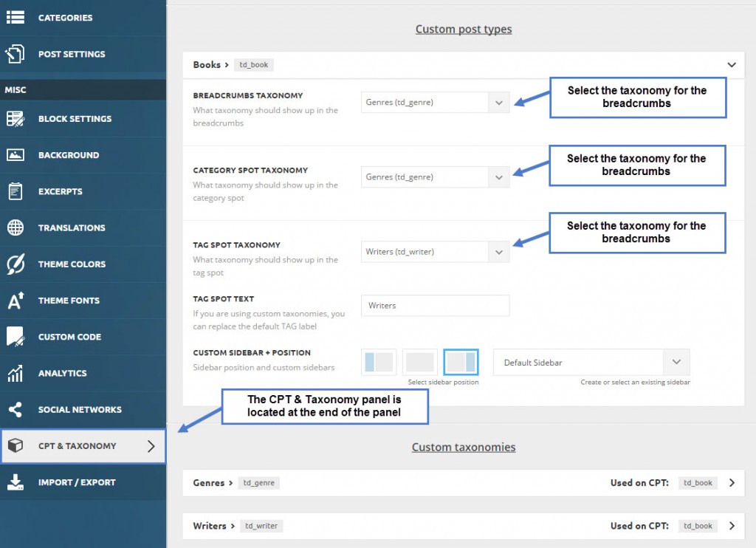Viewport: 756px width, 548px height.
Task: Click the Import / Export icon
Action: coord(16,482)
